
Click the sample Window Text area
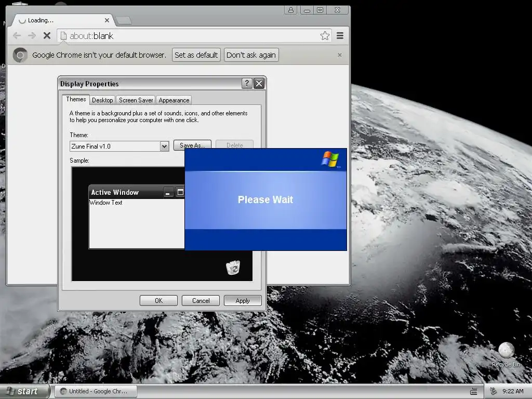[x=105, y=203]
